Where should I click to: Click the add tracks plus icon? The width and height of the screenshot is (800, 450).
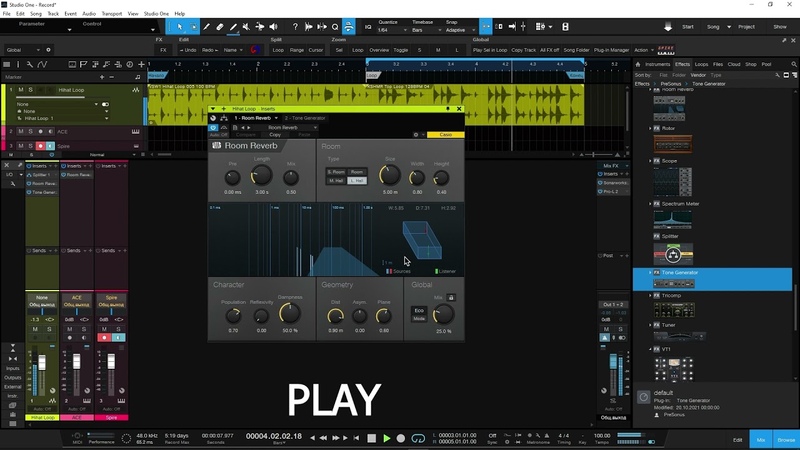[x=141, y=64]
